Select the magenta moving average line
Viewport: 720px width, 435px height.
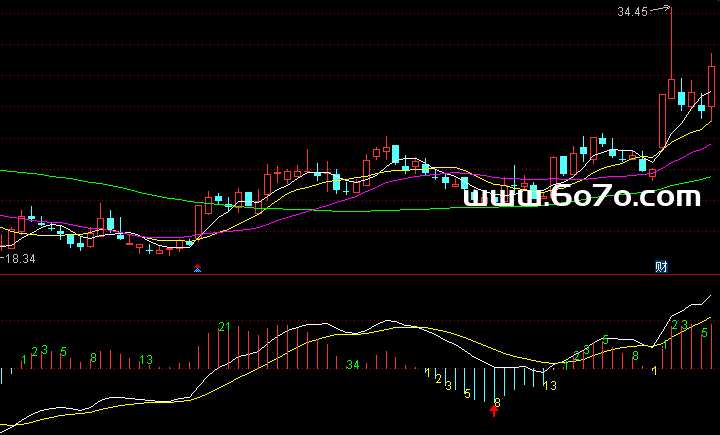coord(300,211)
